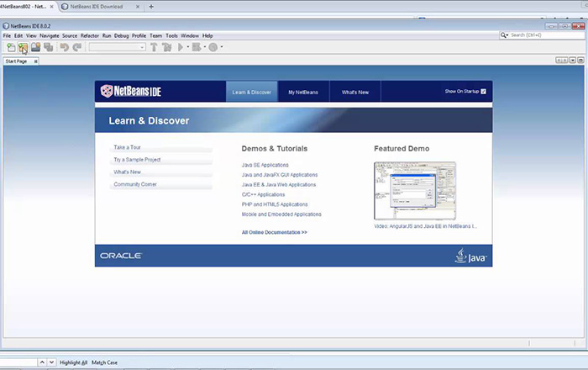Click the Clean and Build Project icon

(x=167, y=47)
